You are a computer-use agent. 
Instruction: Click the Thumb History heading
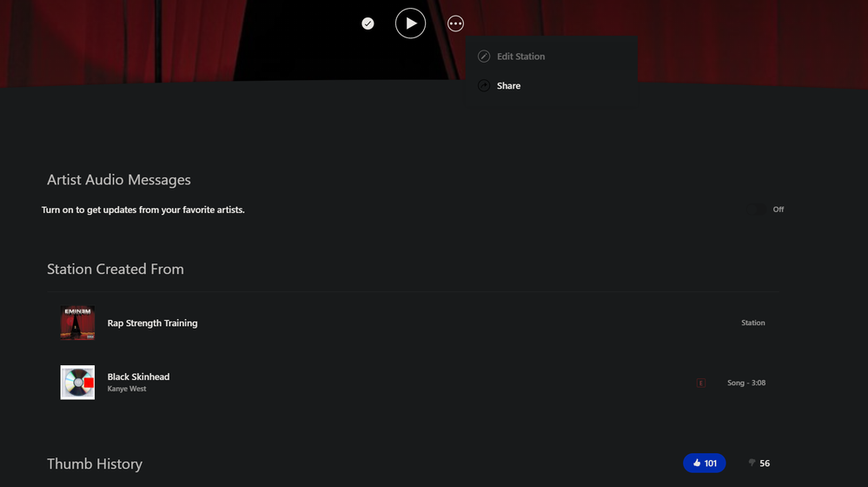[95, 464]
